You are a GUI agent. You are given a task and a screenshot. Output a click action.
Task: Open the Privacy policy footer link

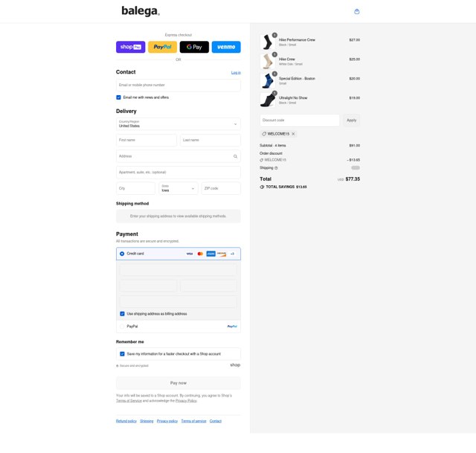[x=167, y=421]
